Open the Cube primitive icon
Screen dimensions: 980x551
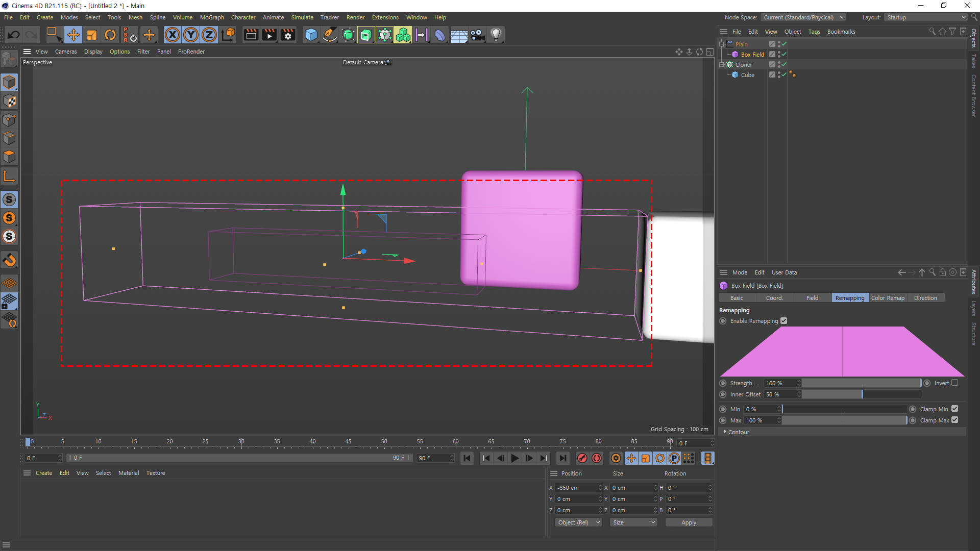pos(310,35)
